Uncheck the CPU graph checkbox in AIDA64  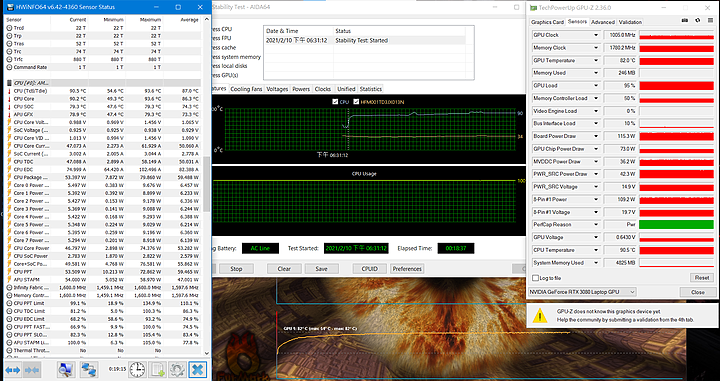coord(335,102)
